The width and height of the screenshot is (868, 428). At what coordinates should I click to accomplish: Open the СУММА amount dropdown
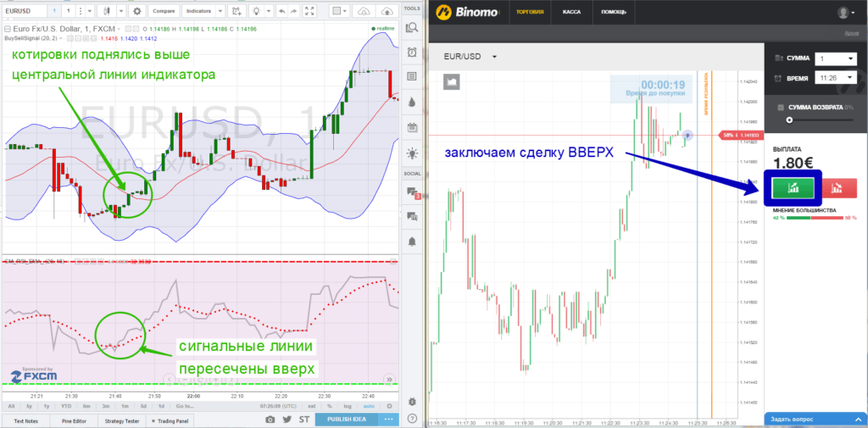click(835, 58)
